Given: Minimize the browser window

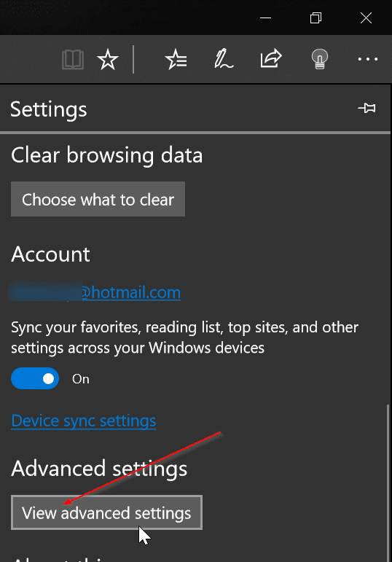Looking at the screenshot, I should [265, 18].
